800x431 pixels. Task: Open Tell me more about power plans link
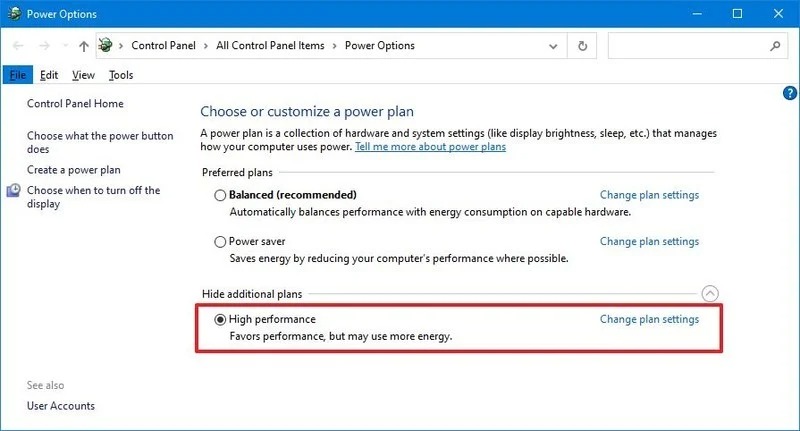tap(430, 147)
